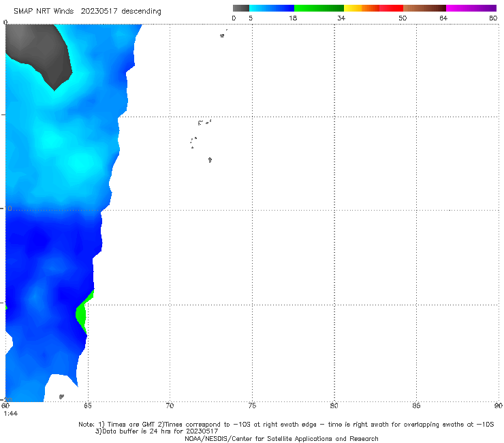Click the color bar label '18'

click(293, 18)
